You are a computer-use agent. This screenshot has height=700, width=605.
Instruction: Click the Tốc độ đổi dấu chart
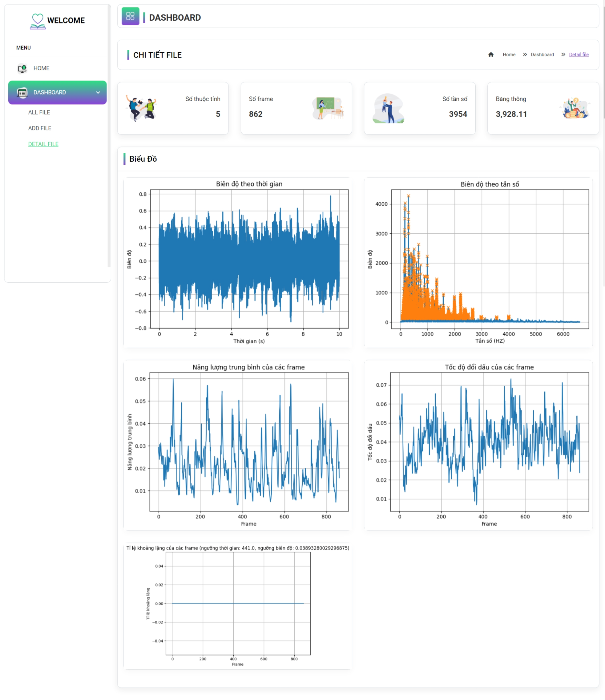[x=478, y=445]
